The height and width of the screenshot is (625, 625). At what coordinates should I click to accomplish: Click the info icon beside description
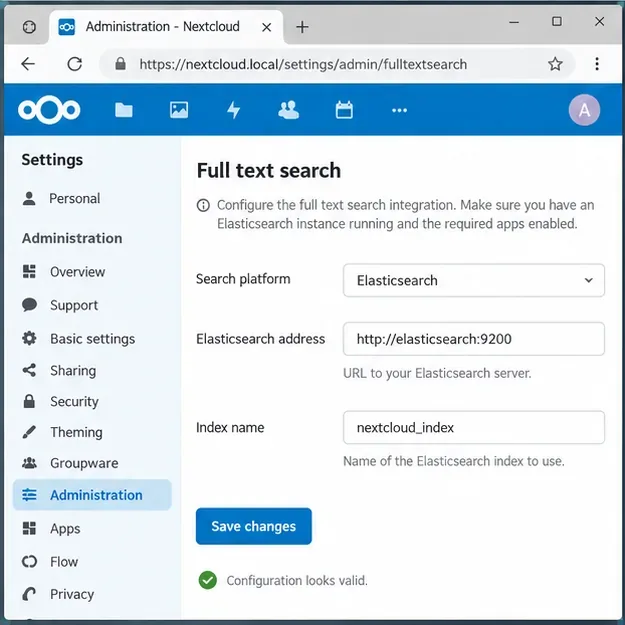[x=203, y=205]
